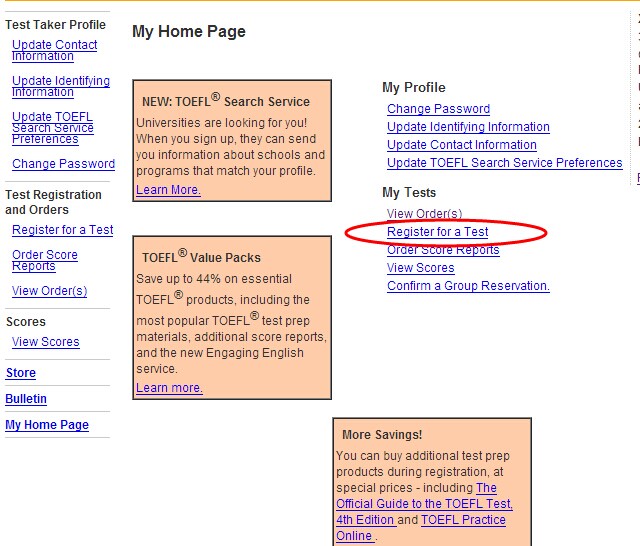
Task: Open The Official Guide to the TOEFL Test link
Action: [x=424, y=504]
